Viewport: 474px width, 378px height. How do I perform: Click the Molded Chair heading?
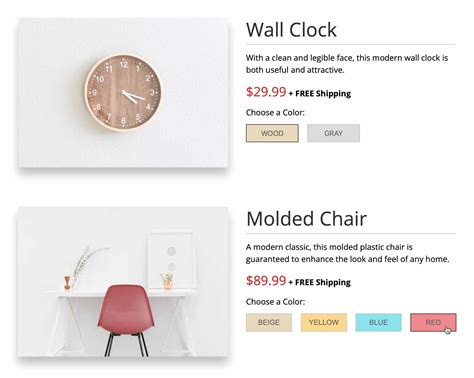coord(306,219)
